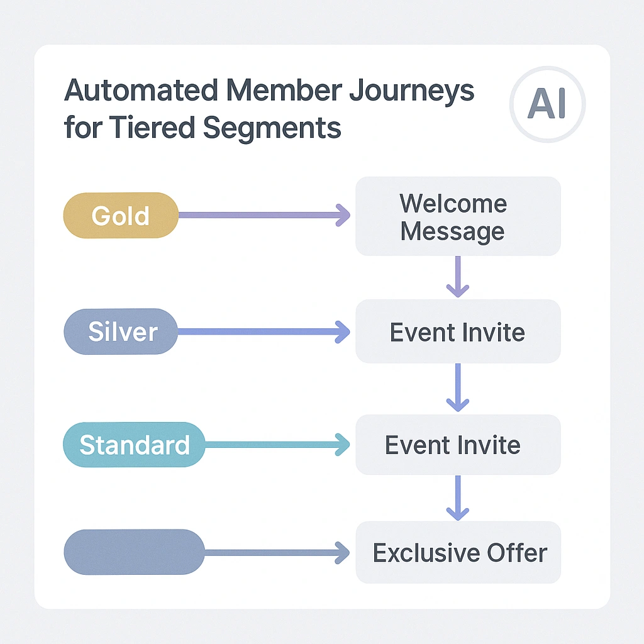Click the unlabeled blank tier pill

[x=134, y=552]
